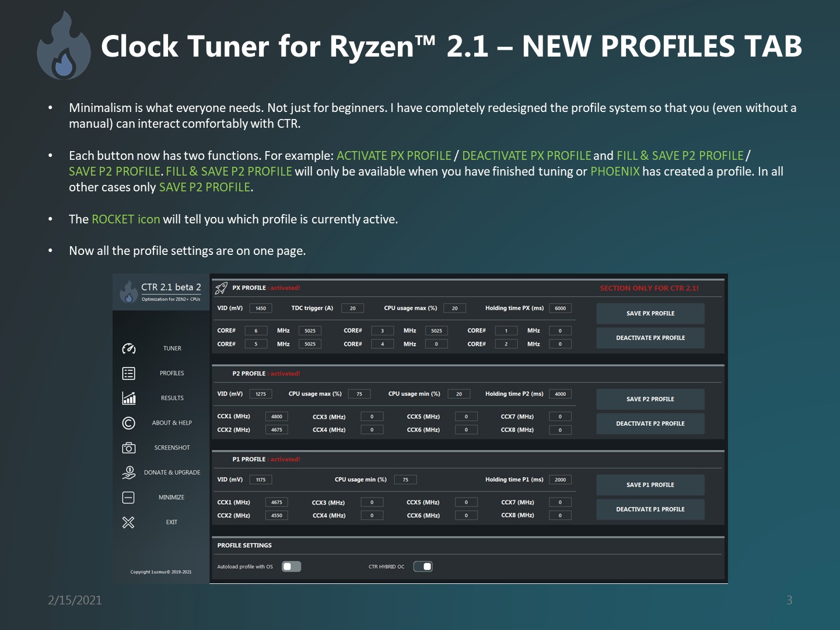Open About & Help with the copyright icon
The width and height of the screenshot is (840, 630).
pos(128,422)
